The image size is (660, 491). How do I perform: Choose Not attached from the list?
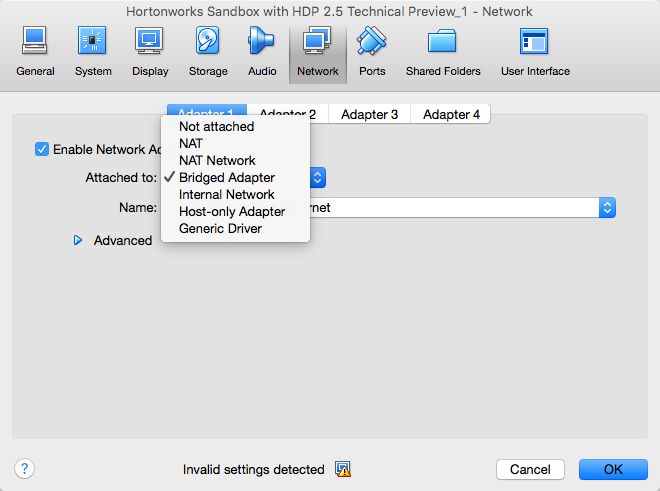235,126
